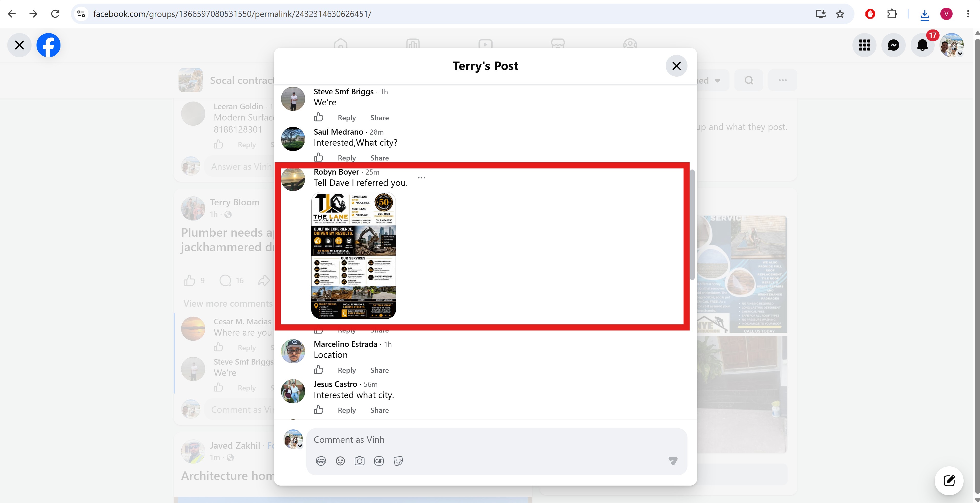Go to Facebook home via the logo
Image resolution: width=980 pixels, height=503 pixels.
[x=48, y=45]
